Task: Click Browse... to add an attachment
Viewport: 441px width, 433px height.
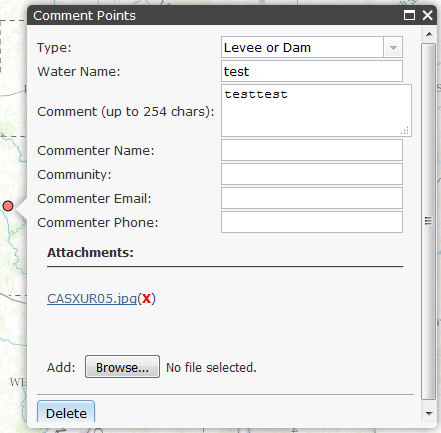Action: pos(122,367)
